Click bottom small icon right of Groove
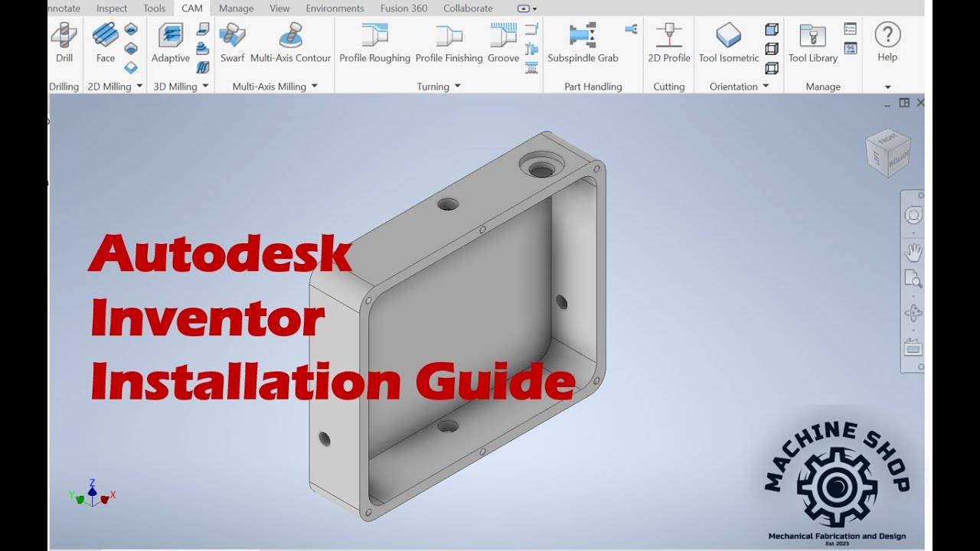The height and width of the screenshot is (551, 980). coord(532,67)
